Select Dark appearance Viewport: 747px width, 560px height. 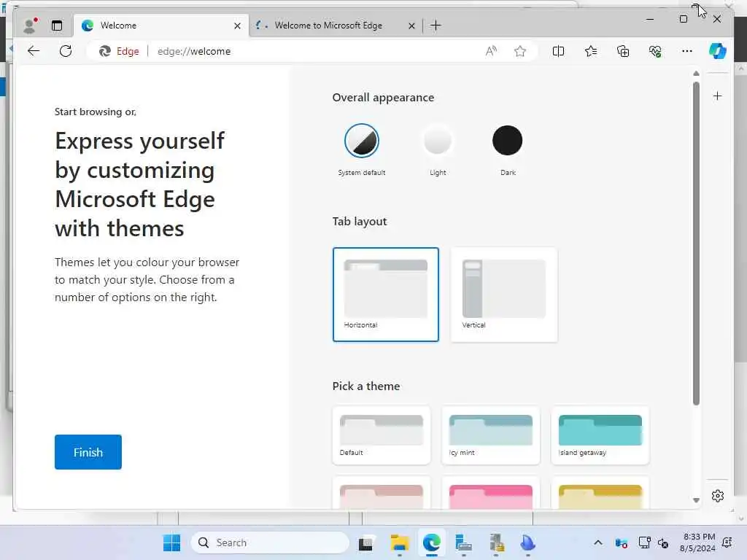(x=508, y=141)
